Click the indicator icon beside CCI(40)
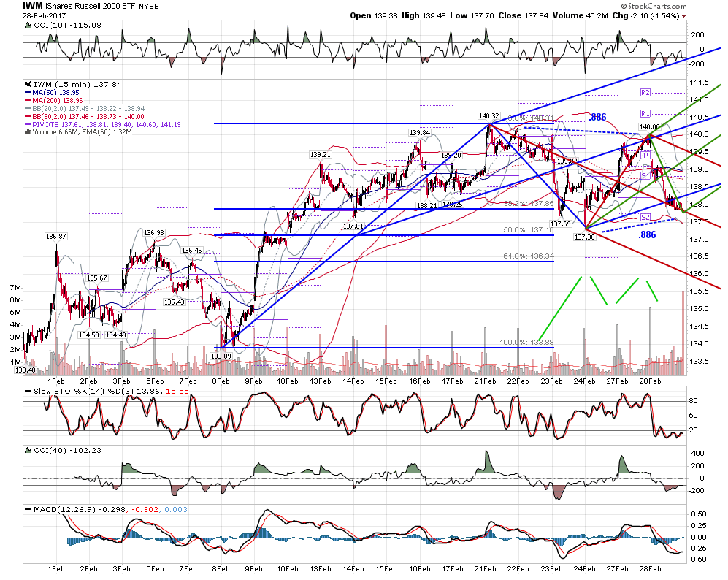728x580 pixels. [x=28, y=450]
